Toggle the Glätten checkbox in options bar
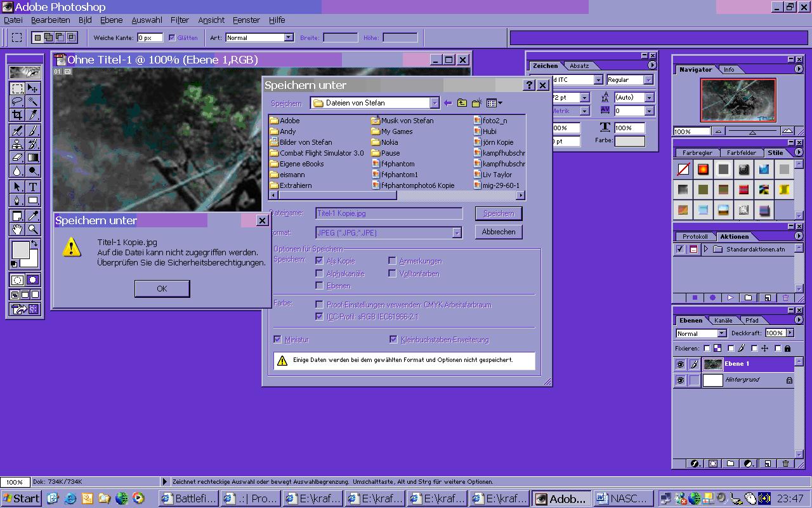 coord(172,37)
